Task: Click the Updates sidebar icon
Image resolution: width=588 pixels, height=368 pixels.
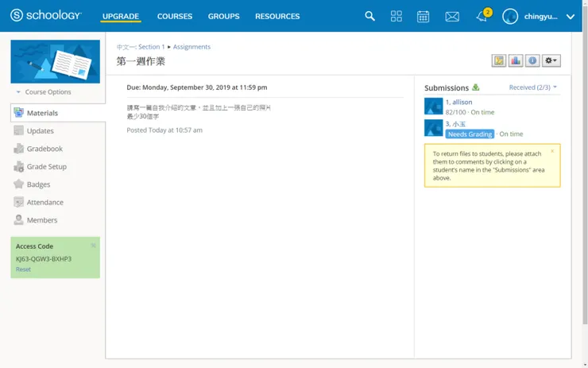Action: tap(18, 130)
